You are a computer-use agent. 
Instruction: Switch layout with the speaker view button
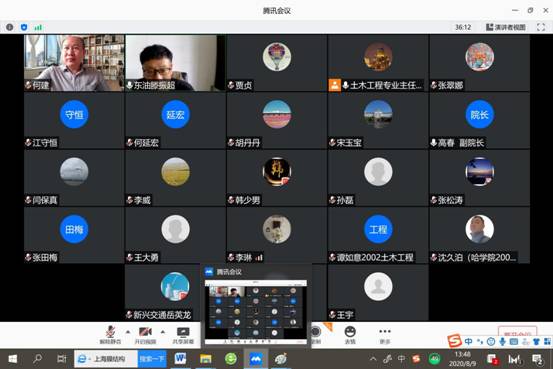point(505,27)
